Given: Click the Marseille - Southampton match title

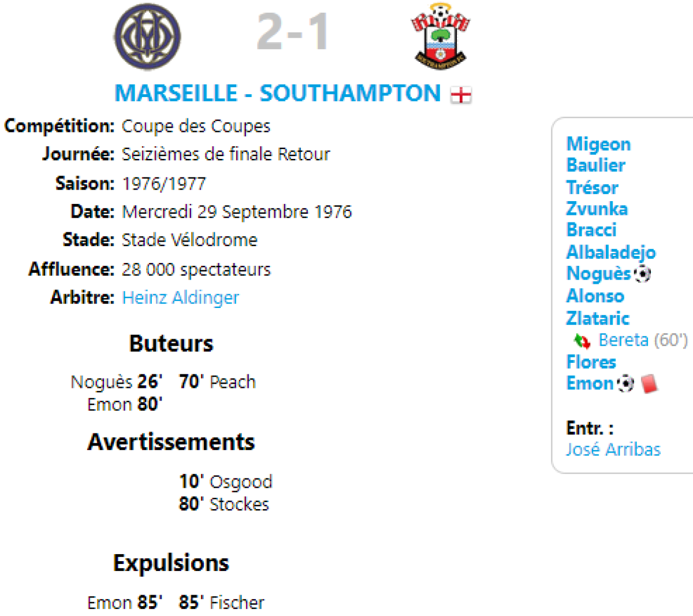Looking at the screenshot, I should point(277,94).
